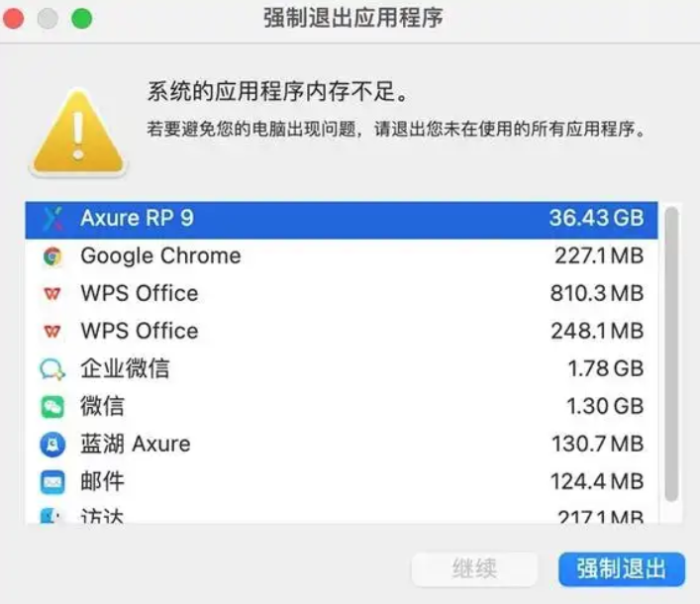
Task: Click the second WPS Office icon
Action: coord(52,332)
